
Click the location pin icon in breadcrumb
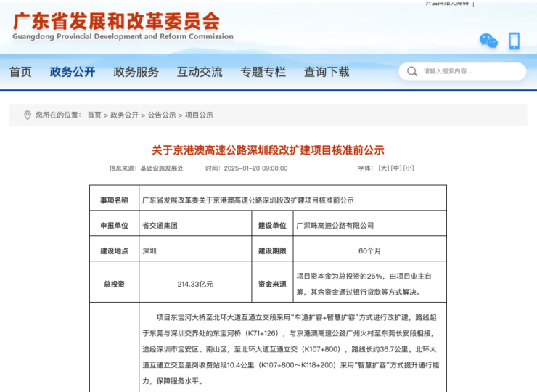pos(28,115)
